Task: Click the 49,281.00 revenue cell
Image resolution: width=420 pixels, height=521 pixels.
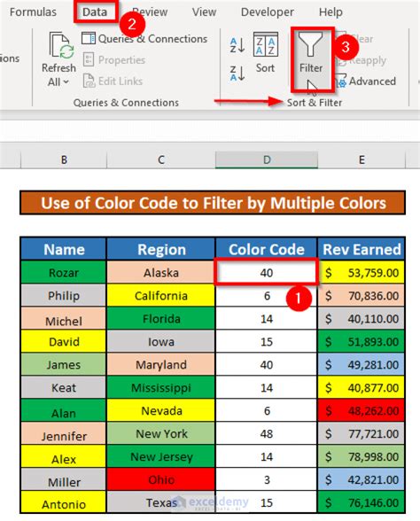Action: (x=362, y=364)
